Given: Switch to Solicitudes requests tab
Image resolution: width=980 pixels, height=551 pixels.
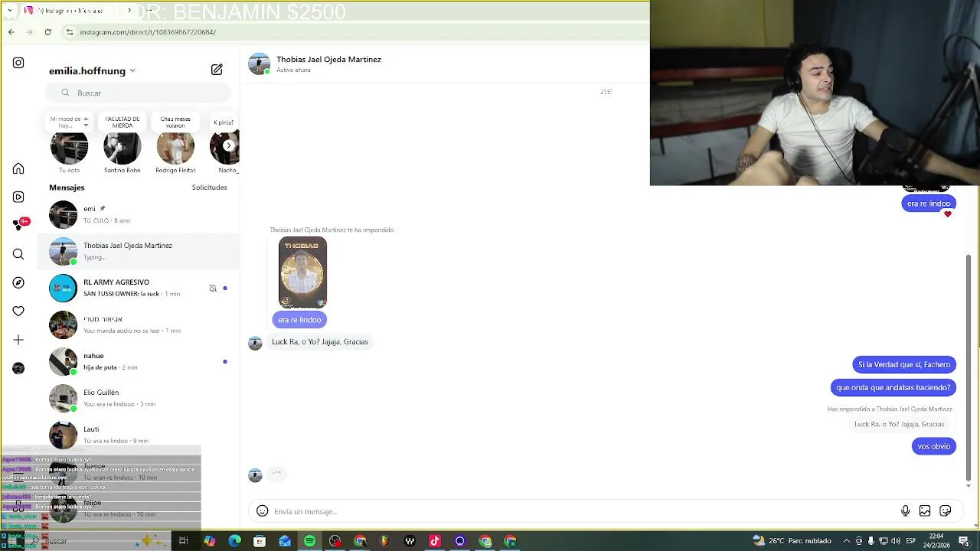Looking at the screenshot, I should 209,187.
